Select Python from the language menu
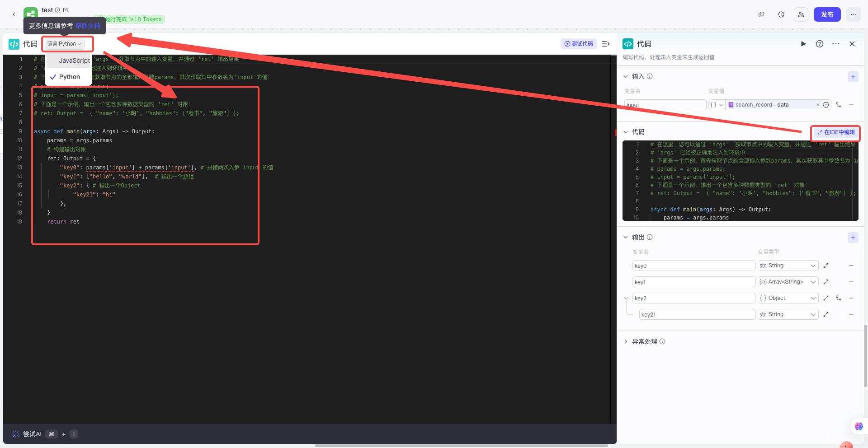This screenshot has width=868, height=448. (69, 77)
